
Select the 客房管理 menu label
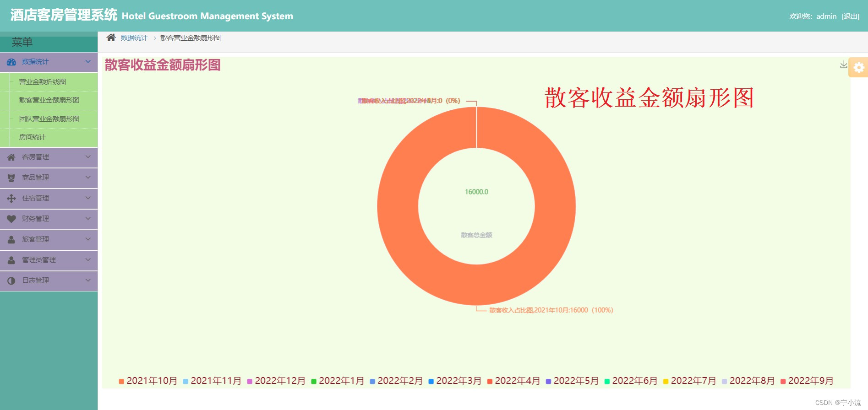(x=35, y=157)
